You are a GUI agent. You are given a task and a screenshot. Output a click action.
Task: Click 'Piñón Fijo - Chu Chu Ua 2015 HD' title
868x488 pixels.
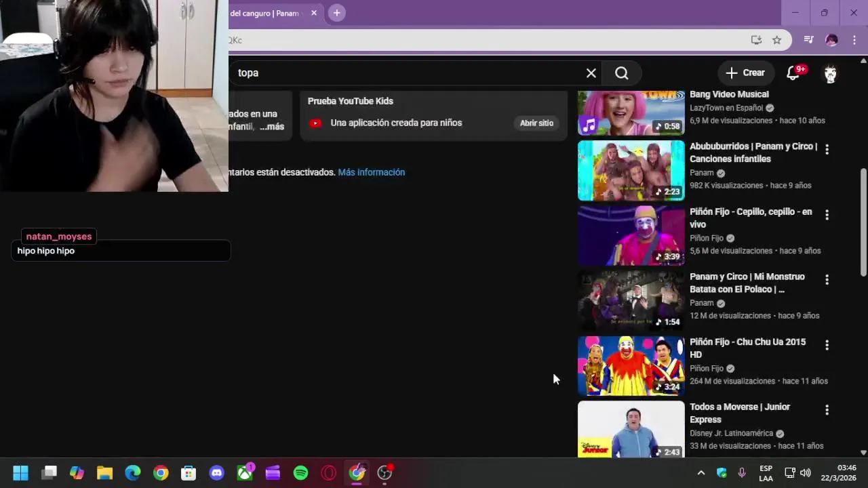pos(748,348)
